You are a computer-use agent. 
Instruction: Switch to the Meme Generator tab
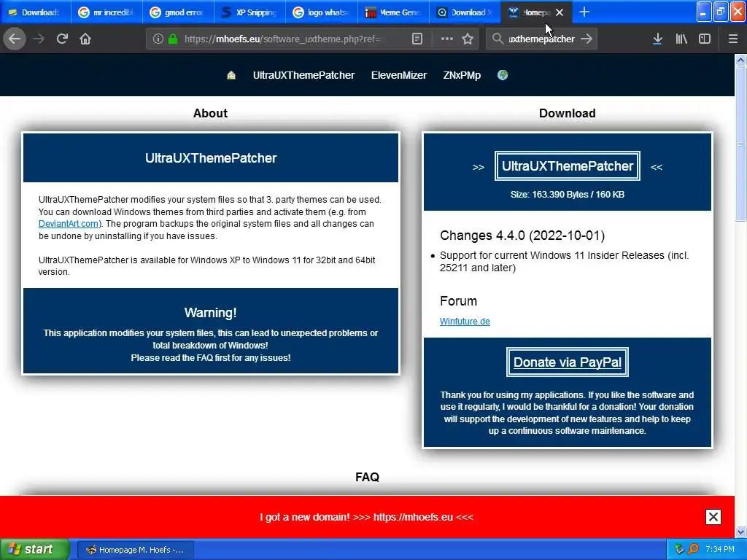[x=393, y=12]
